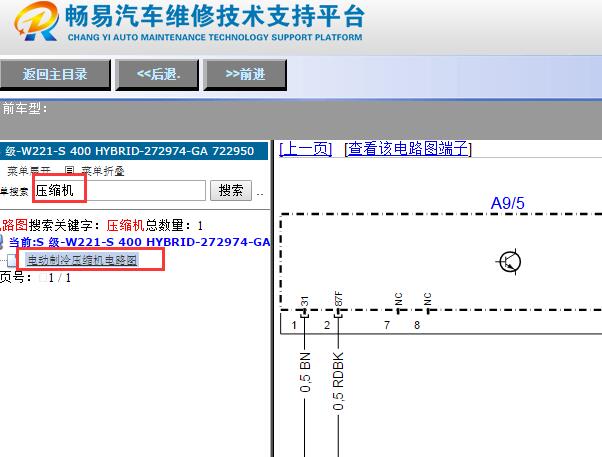Click pin number 7 on connector
Image resolution: width=602 pixels, height=457 pixels.
point(387,325)
